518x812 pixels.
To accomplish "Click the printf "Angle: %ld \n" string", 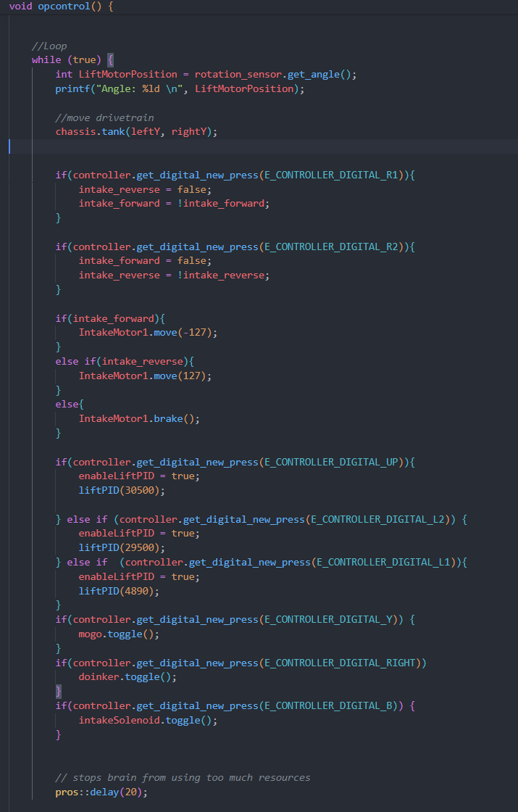I will click(139, 88).
